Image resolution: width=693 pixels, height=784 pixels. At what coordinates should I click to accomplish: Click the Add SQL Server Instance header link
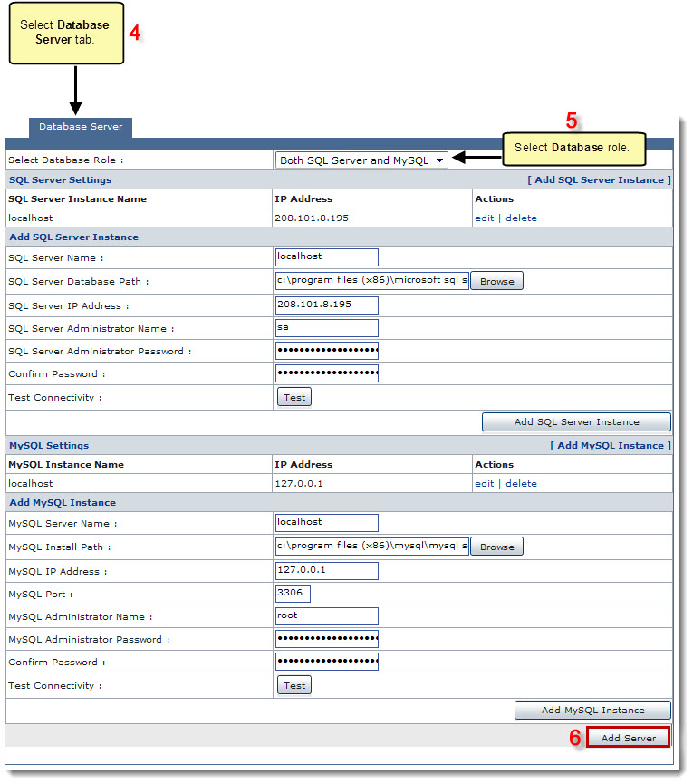(x=599, y=180)
